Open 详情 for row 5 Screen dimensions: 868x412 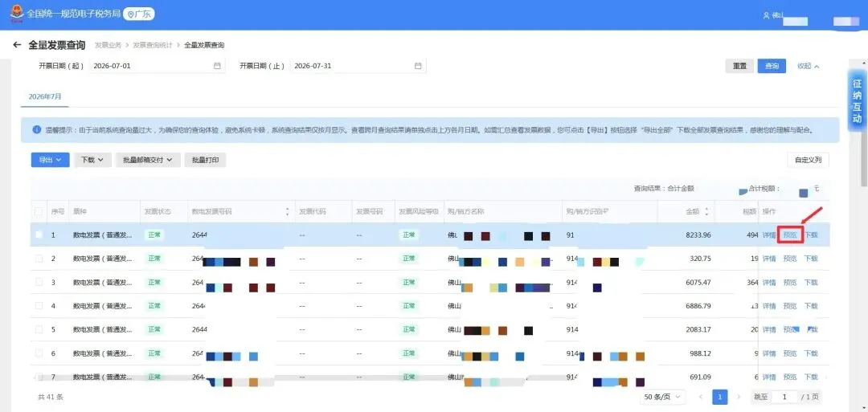click(769, 330)
